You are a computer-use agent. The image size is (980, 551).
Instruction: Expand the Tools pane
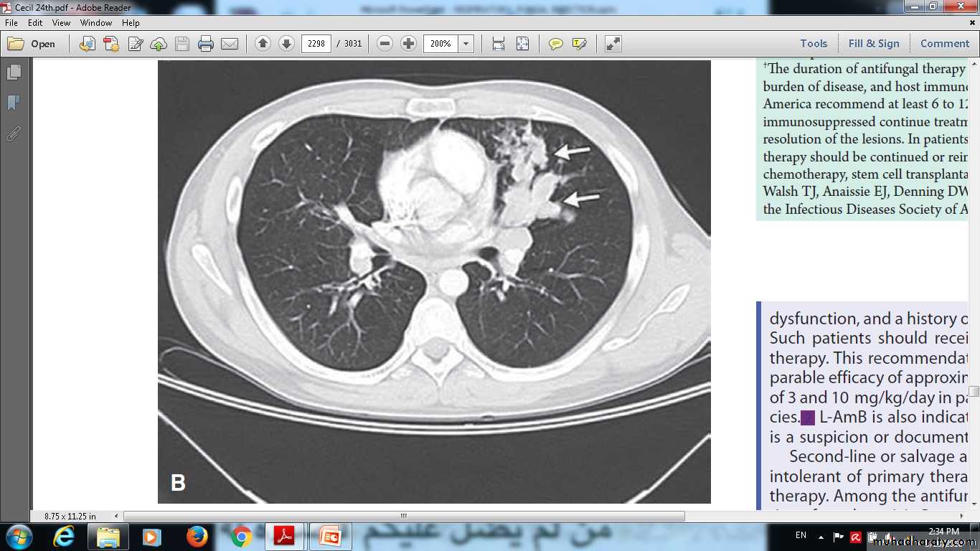tap(814, 44)
